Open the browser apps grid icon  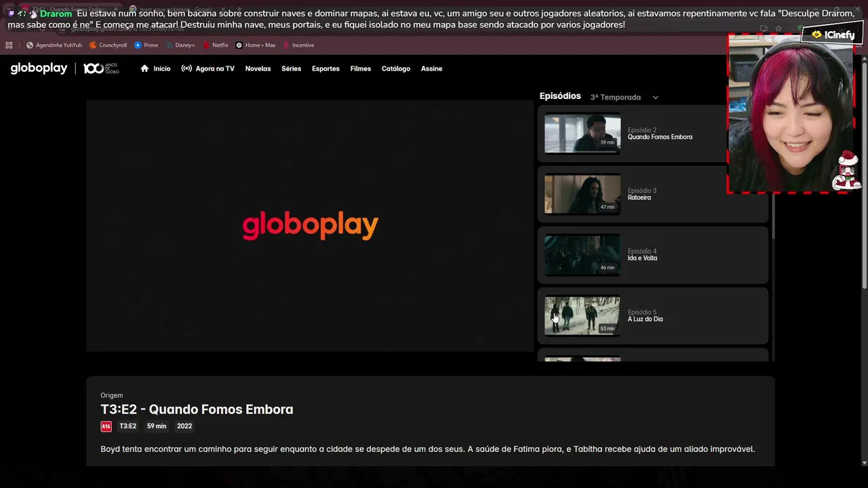coord(9,45)
